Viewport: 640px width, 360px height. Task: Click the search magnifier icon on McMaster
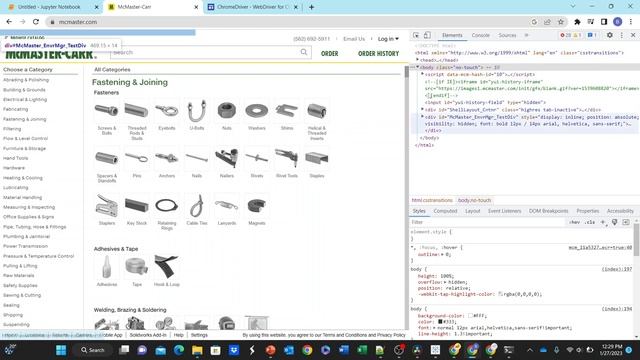tap(304, 52)
